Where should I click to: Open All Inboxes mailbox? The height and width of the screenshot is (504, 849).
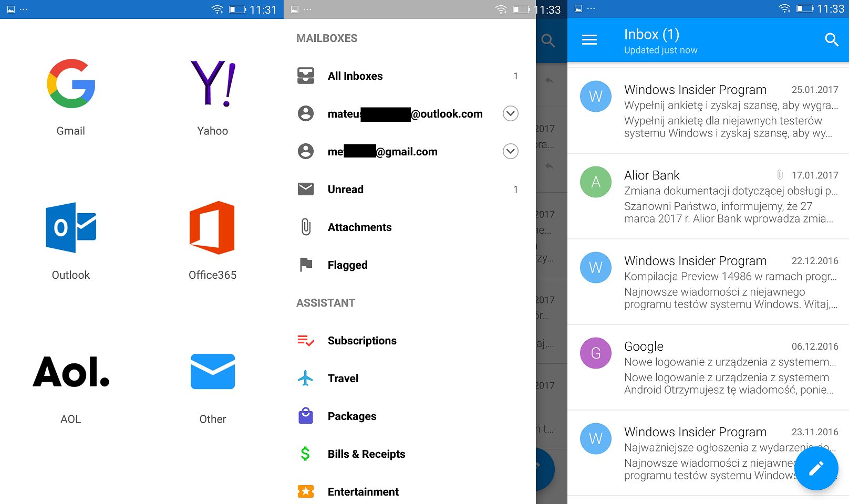coord(410,76)
